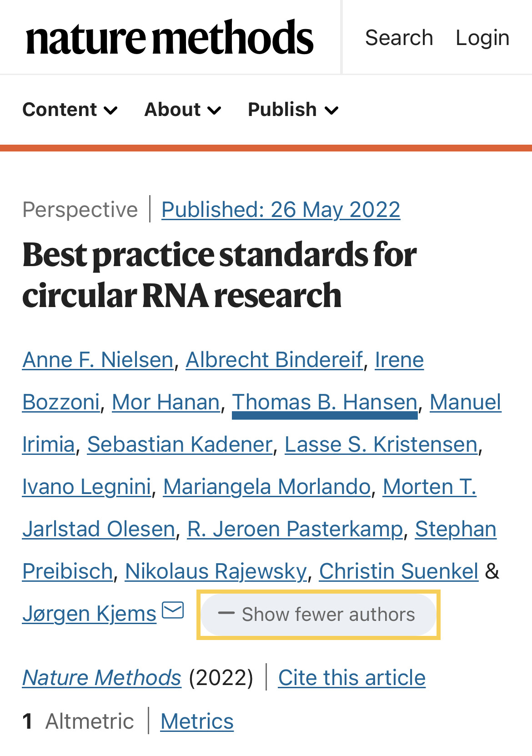
Task: Expand the Publish dropdown menu
Action: (293, 110)
